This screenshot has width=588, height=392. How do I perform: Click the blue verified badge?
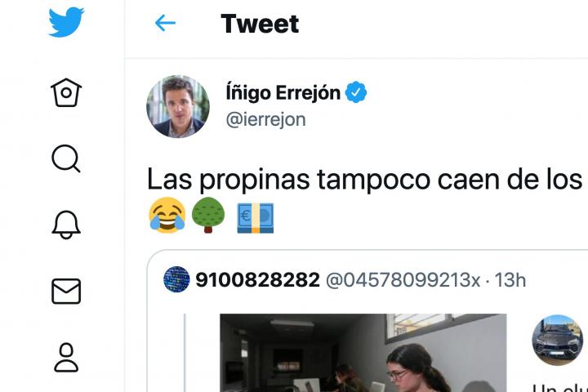356,92
